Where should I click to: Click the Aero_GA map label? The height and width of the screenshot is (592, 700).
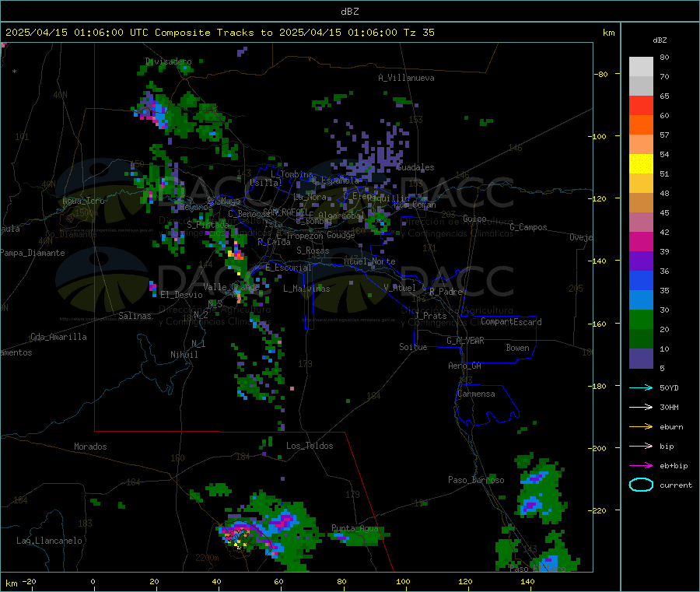(x=465, y=366)
